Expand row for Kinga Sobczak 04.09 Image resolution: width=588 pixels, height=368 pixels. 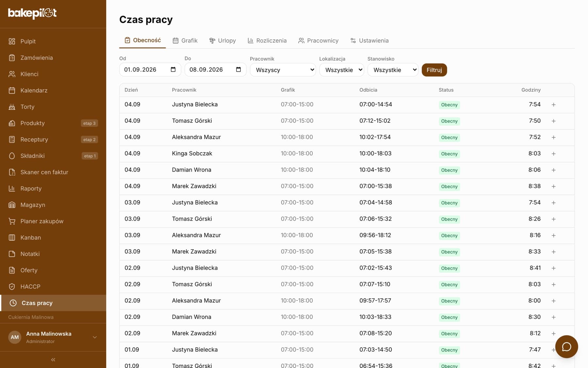pyautogui.click(x=553, y=154)
